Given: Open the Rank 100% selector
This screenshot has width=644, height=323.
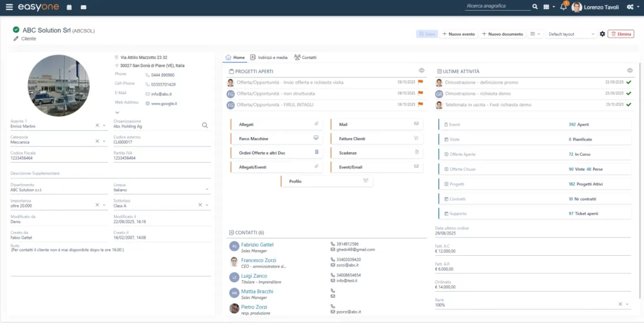Looking at the screenshot, I should click(628, 304).
